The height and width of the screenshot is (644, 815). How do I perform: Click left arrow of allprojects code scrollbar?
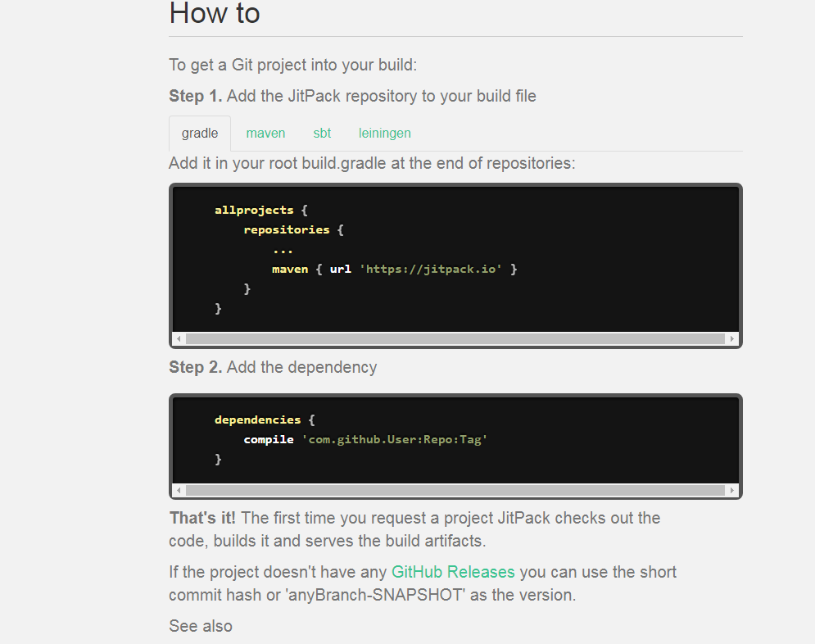(x=179, y=339)
